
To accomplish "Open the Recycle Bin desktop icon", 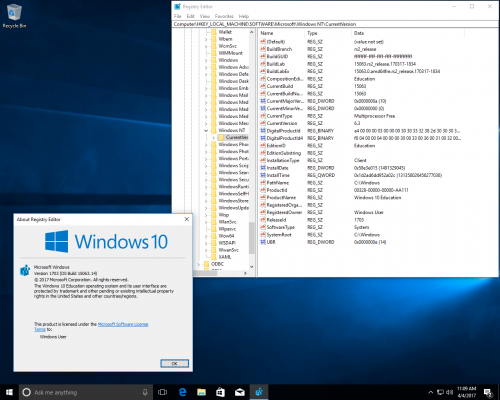I will point(14,16).
